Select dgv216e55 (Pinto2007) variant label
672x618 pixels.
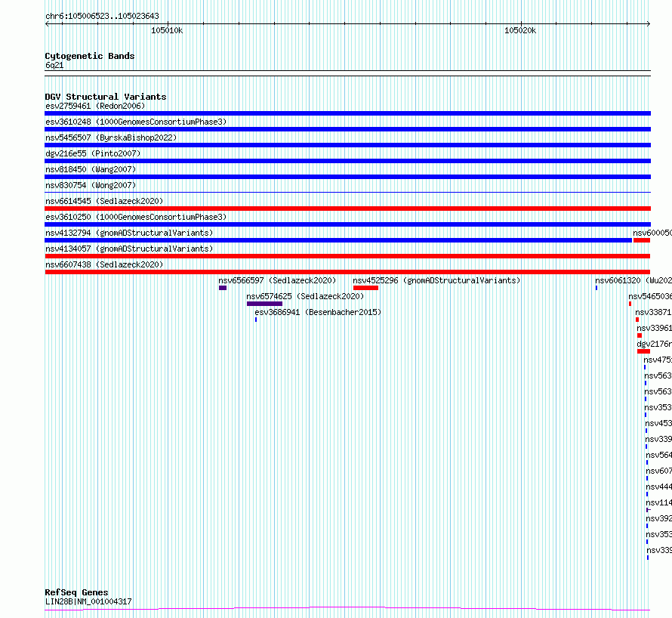point(93,153)
